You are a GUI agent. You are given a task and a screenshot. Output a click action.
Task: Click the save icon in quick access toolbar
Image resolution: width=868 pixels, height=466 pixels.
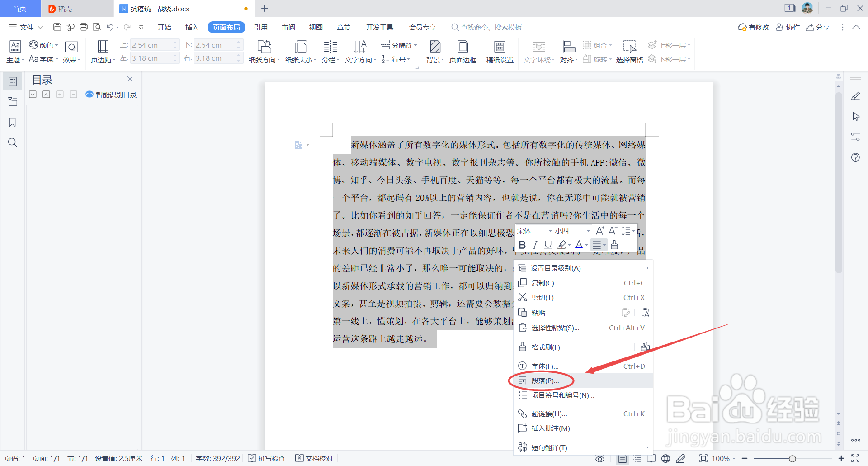pyautogui.click(x=57, y=27)
